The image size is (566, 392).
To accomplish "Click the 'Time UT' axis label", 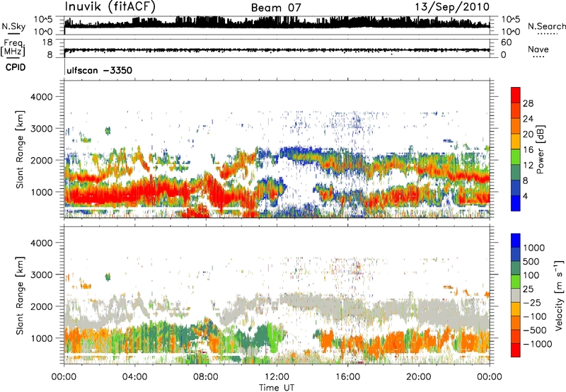I will pyautogui.click(x=277, y=388).
